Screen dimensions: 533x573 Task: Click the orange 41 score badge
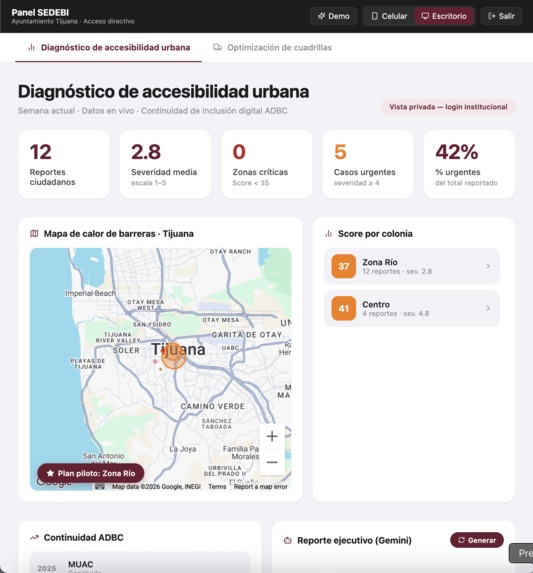pos(343,308)
